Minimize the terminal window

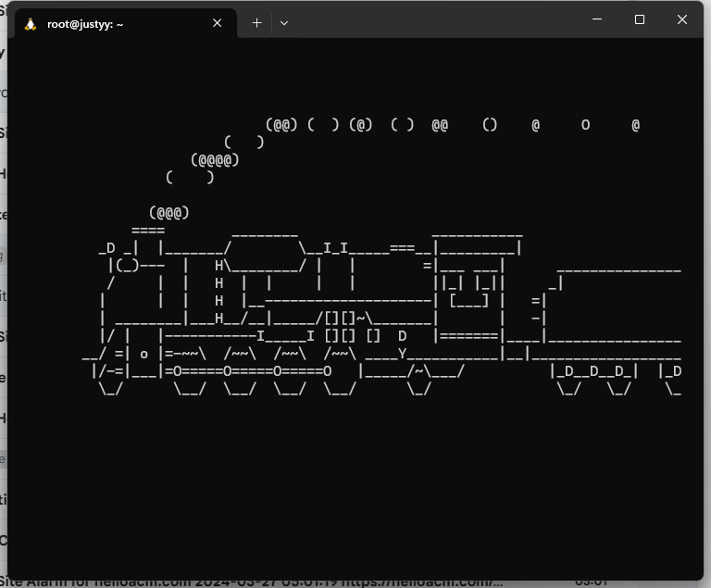[x=597, y=19]
